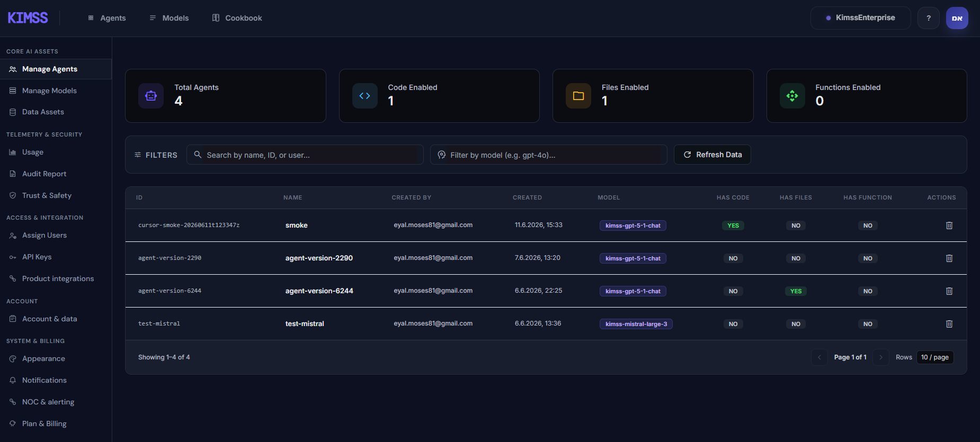Click the Functions Enabled card
This screenshot has height=442, width=980.
(867, 96)
